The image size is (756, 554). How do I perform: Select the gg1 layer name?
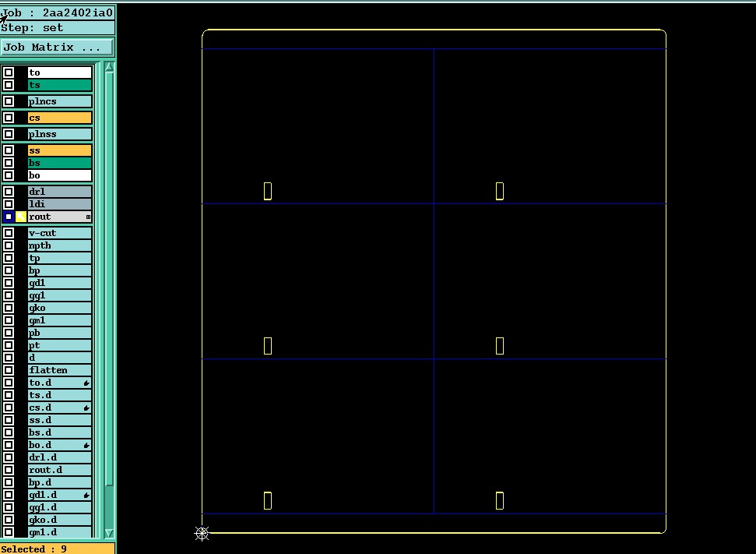coord(60,295)
